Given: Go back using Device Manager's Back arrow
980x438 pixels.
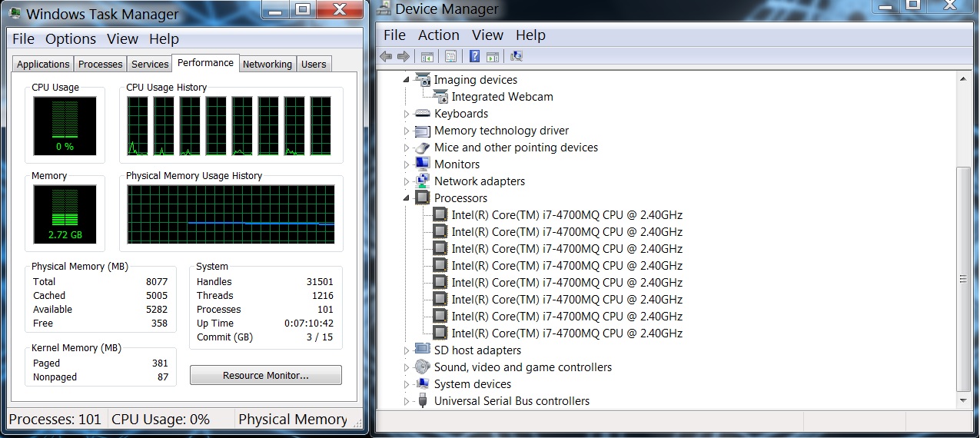Looking at the screenshot, I should pos(386,56).
